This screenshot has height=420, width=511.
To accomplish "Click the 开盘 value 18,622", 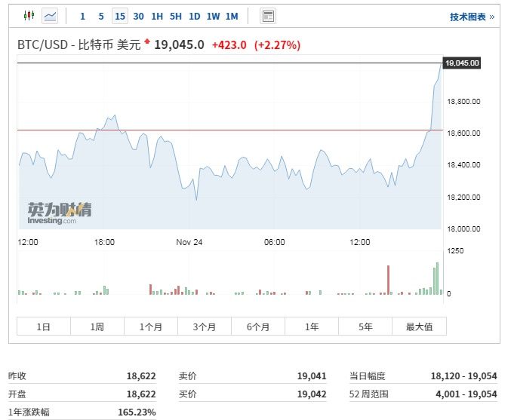I will point(141,394).
